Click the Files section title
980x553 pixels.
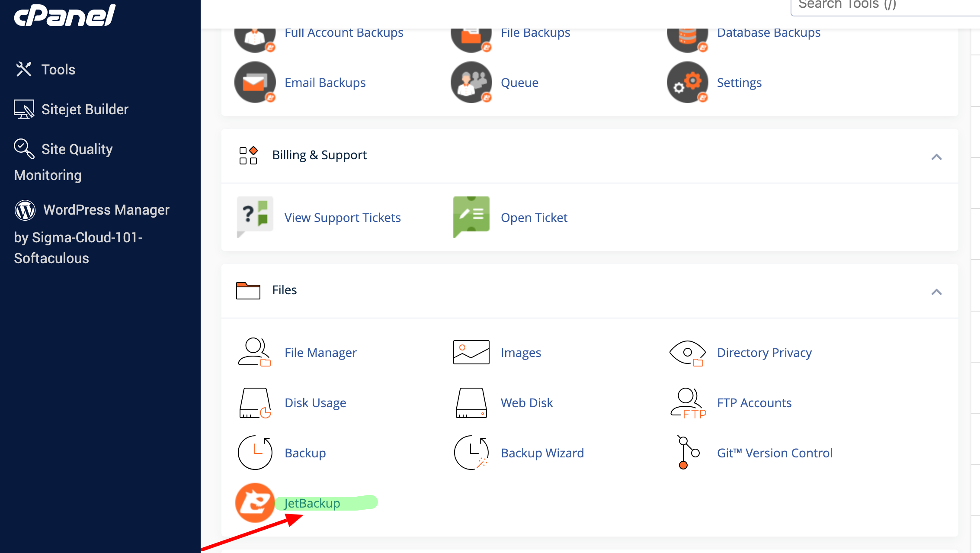click(x=285, y=290)
